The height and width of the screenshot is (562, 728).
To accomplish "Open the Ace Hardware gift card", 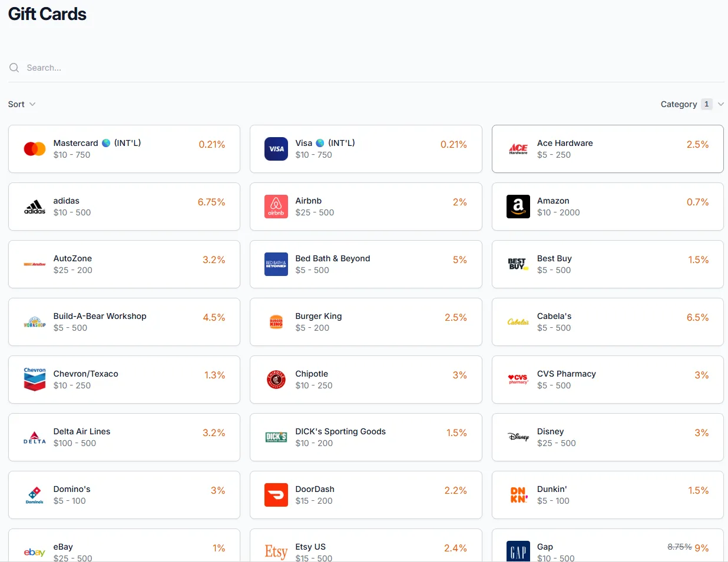I will [x=607, y=149].
